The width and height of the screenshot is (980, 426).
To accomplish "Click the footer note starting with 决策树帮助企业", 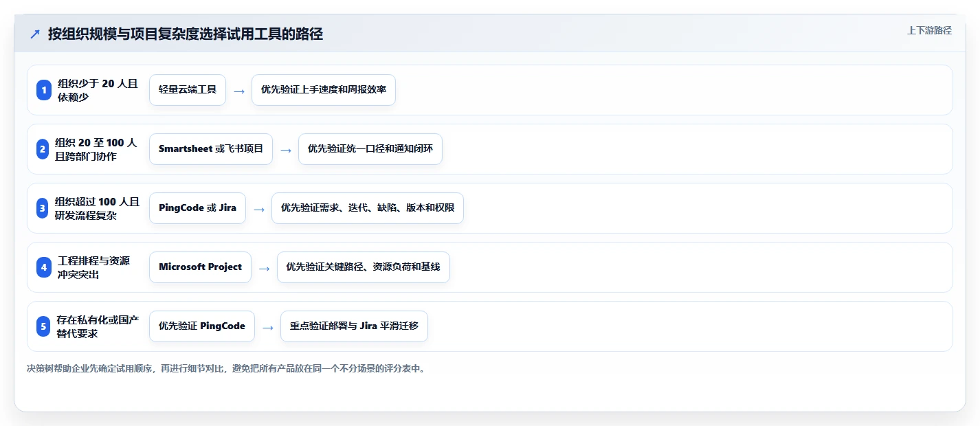I will (226, 368).
